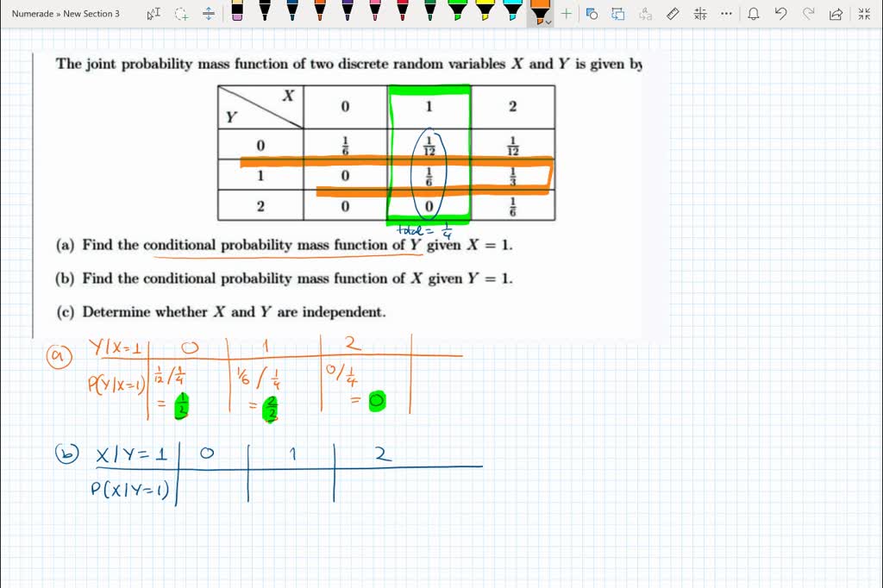Pick the black pen
The image size is (883, 588).
click(x=265, y=11)
